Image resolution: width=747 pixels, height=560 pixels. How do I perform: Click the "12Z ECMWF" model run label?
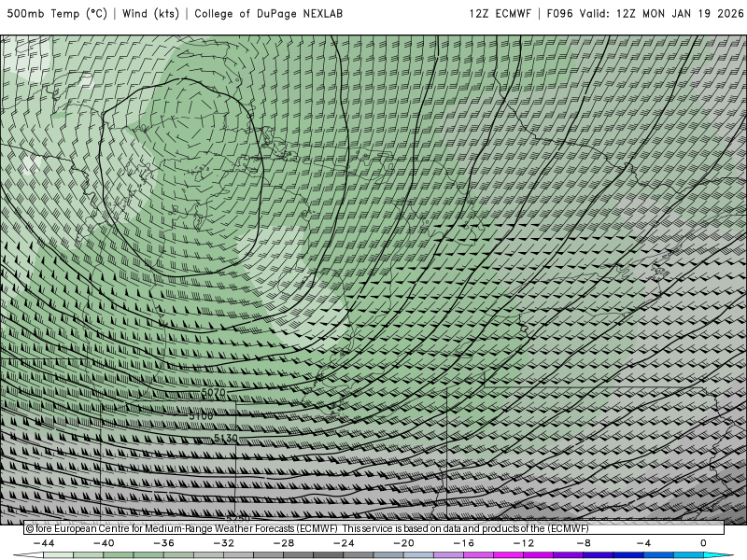(500, 14)
